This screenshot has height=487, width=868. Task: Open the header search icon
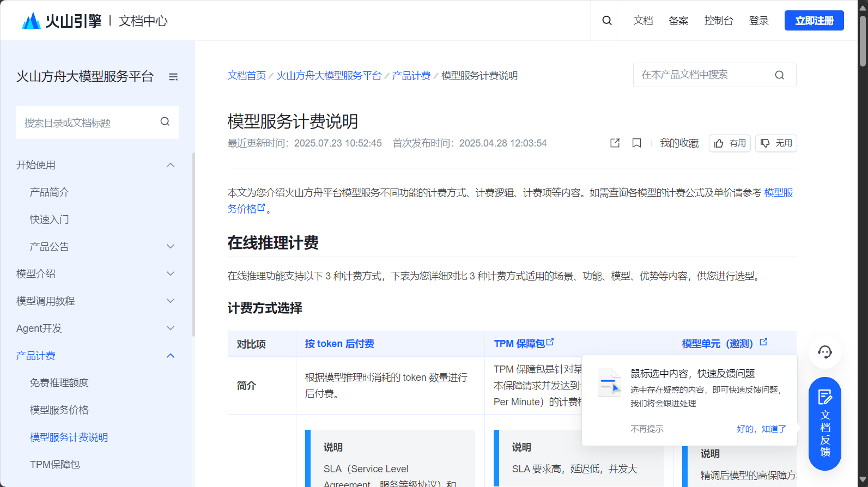pyautogui.click(x=606, y=21)
